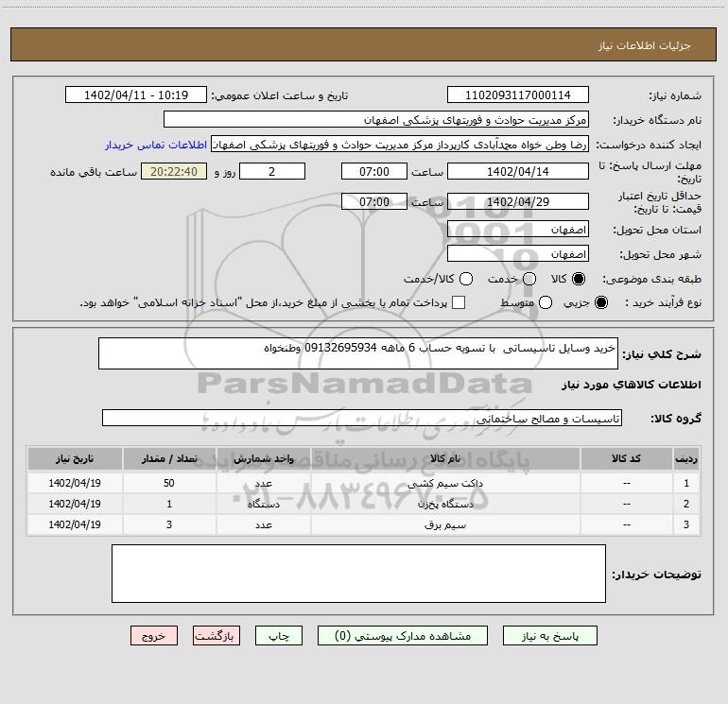The width and height of the screenshot is (728, 704).
Task: Click the دستگاه پخژن item name
Action: coord(445,504)
